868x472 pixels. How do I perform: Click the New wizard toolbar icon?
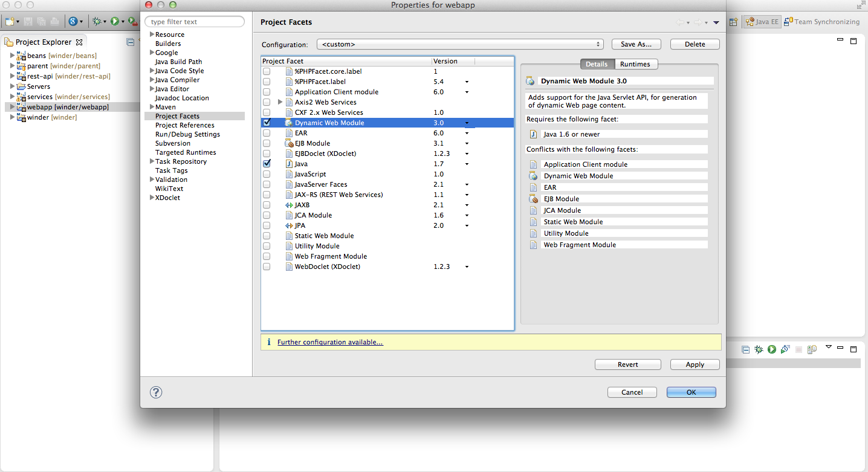point(9,21)
